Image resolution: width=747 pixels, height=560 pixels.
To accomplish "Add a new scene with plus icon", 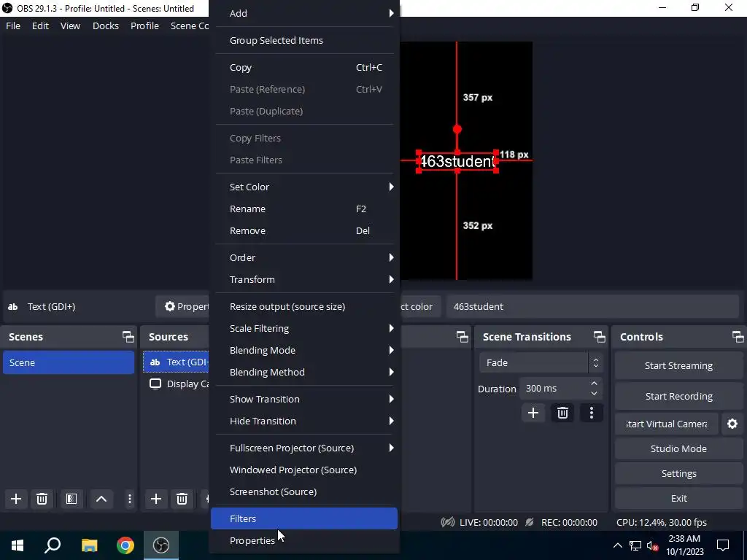I will (x=16, y=499).
